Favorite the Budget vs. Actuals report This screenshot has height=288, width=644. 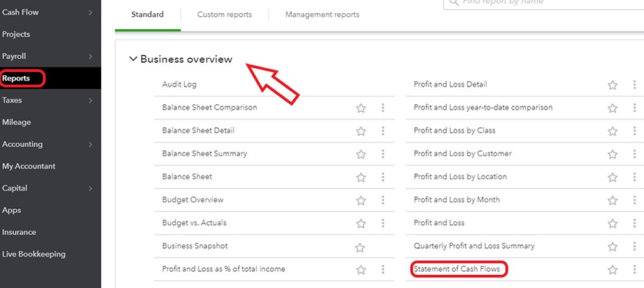coord(360,223)
